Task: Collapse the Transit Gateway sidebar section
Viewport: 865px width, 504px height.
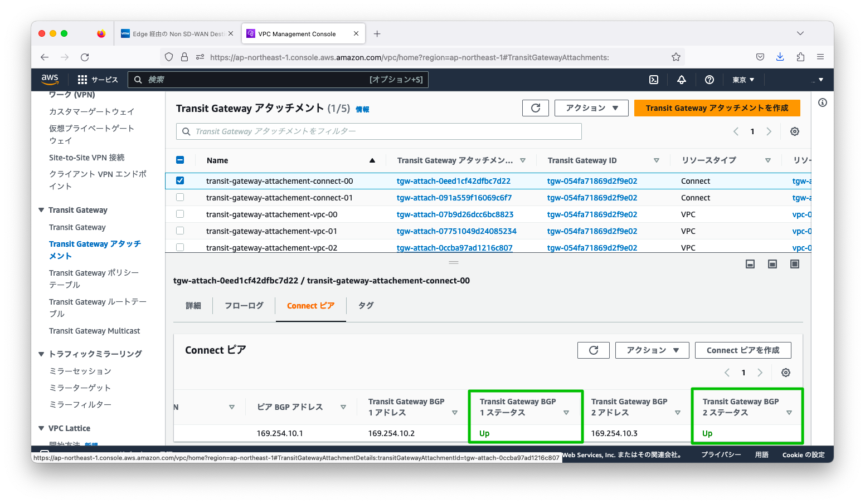Action: (41, 210)
